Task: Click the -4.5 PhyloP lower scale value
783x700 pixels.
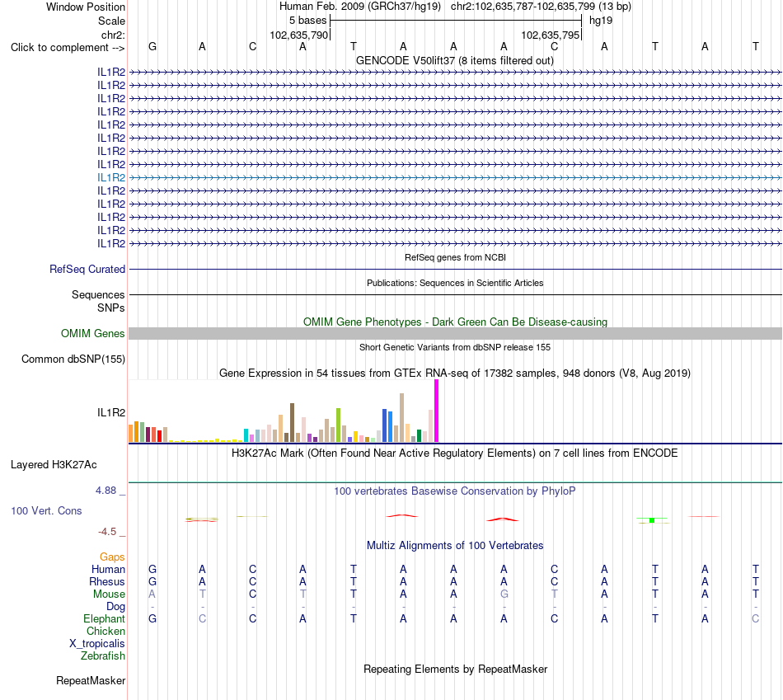Action: click(x=107, y=532)
